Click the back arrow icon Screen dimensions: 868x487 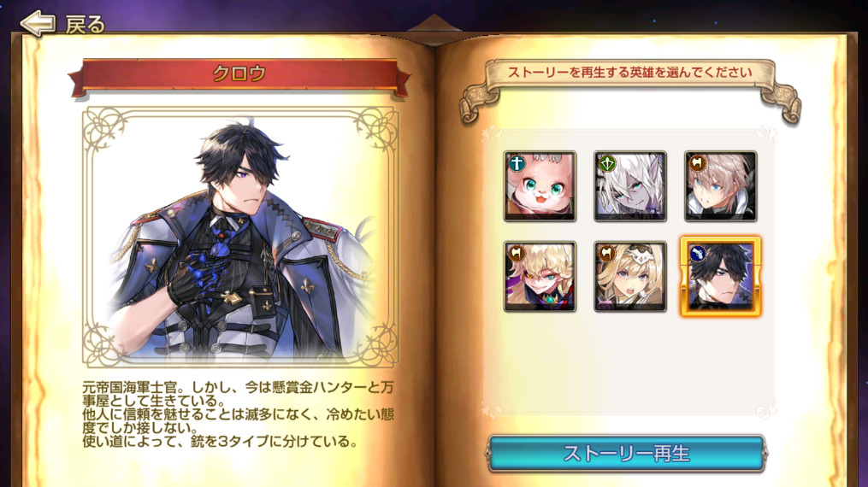[38, 23]
